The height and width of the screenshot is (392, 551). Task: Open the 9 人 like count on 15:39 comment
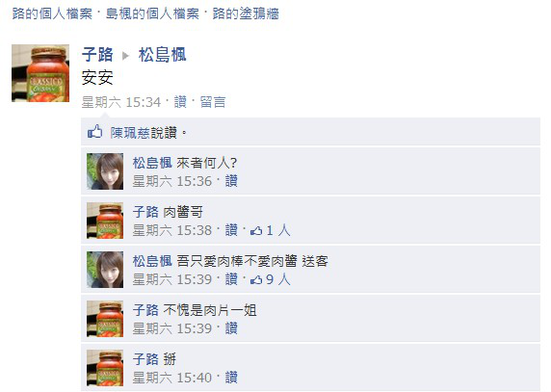click(x=270, y=279)
